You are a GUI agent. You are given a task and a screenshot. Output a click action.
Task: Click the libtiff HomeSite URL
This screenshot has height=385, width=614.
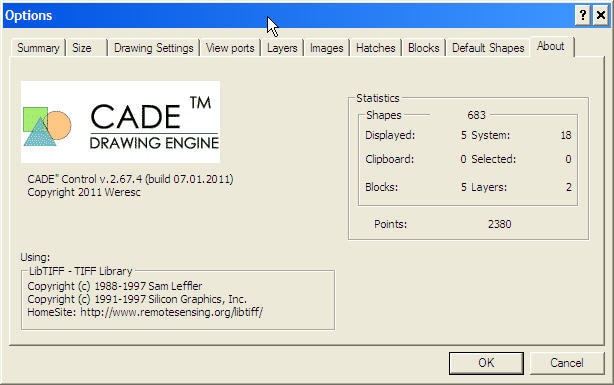pyautogui.click(x=172, y=312)
